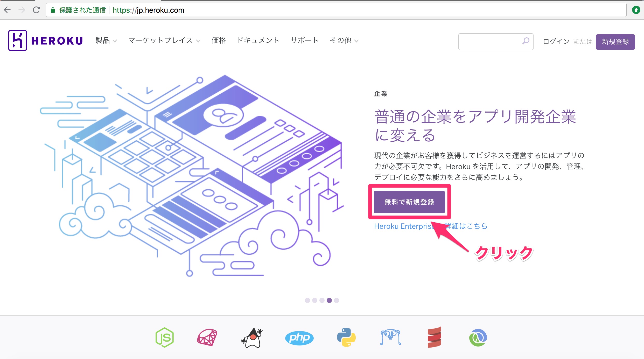Select the third carousel dot
Screen dimensions: 644x359
tap(322, 300)
